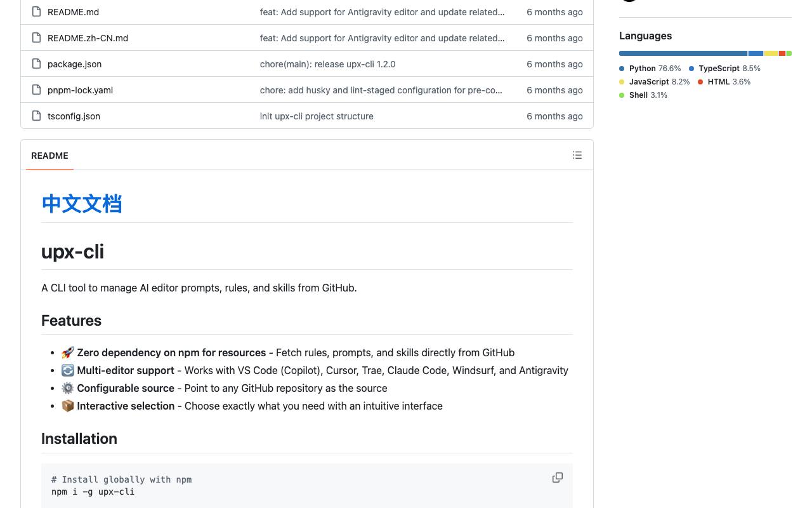Image resolution: width=812 pixels, height=508 pixels.
Task: Click the 'Interactive selection' bold text
Action: [126, 406]
